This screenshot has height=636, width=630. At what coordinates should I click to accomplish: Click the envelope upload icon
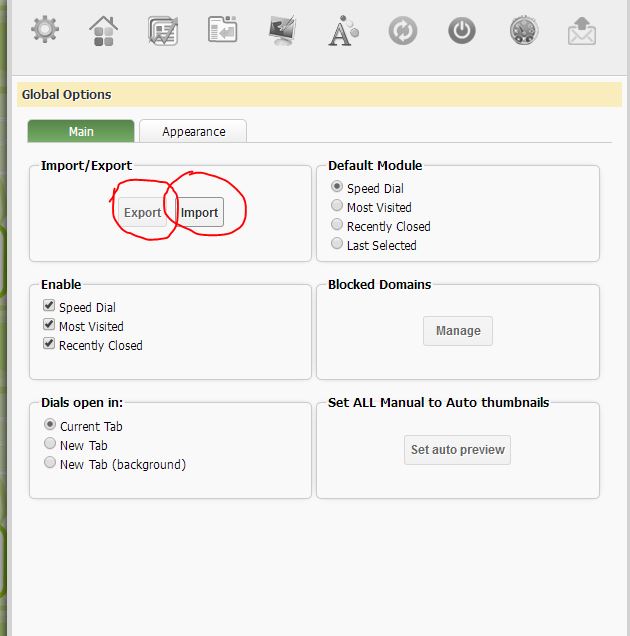click(x=582, y=31)
